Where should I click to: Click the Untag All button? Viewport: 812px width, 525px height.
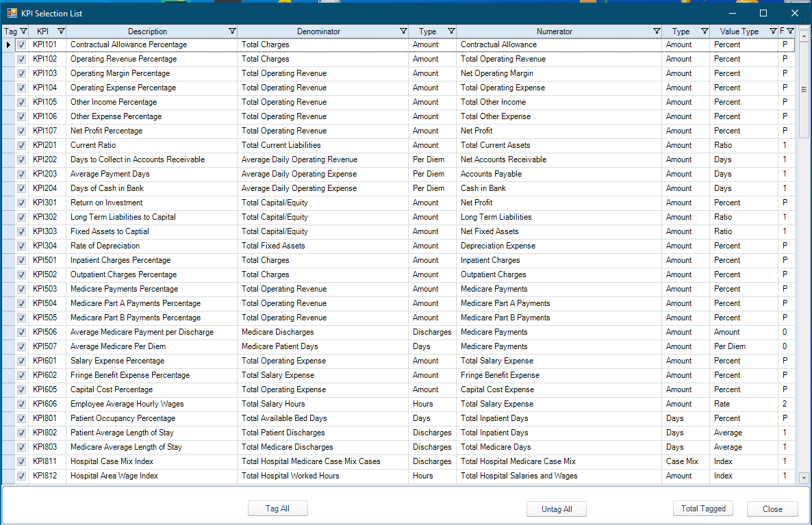click(556, 509)
